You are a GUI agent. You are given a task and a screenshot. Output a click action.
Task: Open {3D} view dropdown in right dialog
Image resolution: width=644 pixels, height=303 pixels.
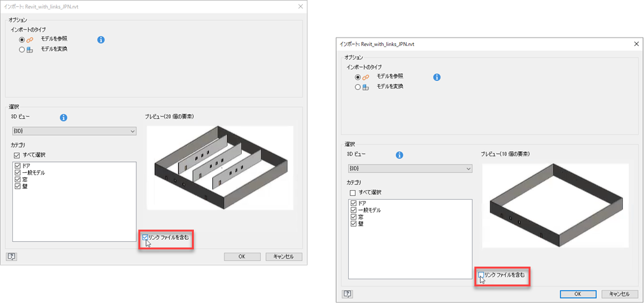click(x=410, y=168)
